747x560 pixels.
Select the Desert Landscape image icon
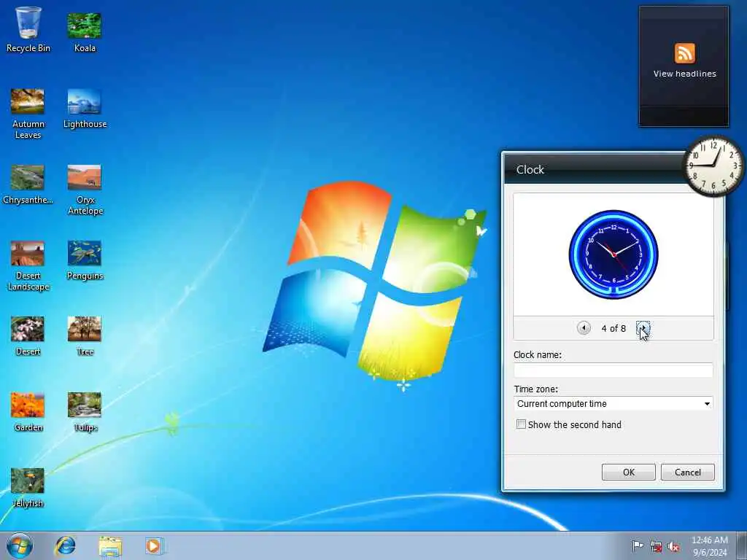coord(28,265)
